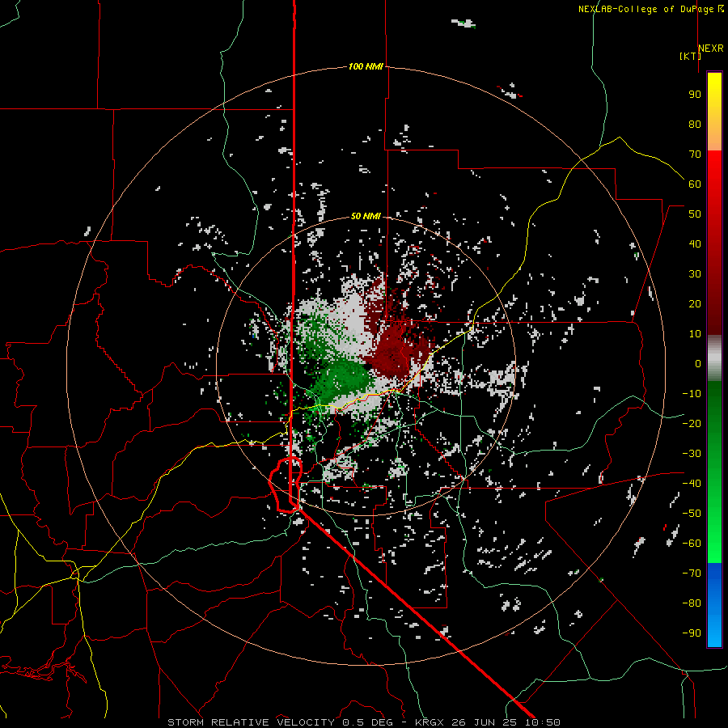The image size is (728, 728).
Task: Click the 10 value on the velocity scale
Action: tap(695, 334)
